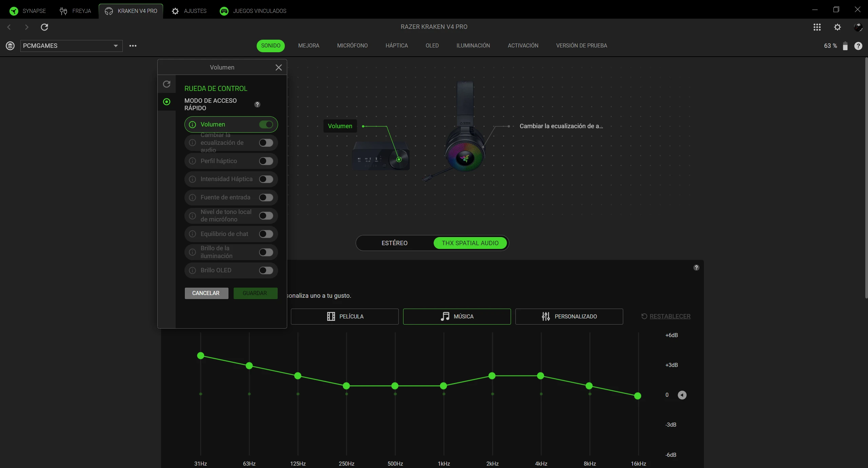Click the profile layers icon
The height and width of the screenshot is (468, 868).
[10, 46]
